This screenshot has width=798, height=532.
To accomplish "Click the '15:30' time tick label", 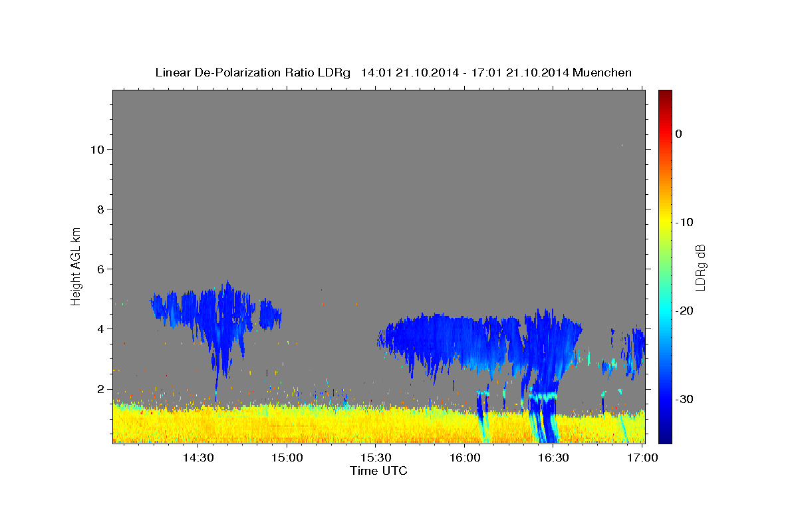I will [x=376, y=458].
